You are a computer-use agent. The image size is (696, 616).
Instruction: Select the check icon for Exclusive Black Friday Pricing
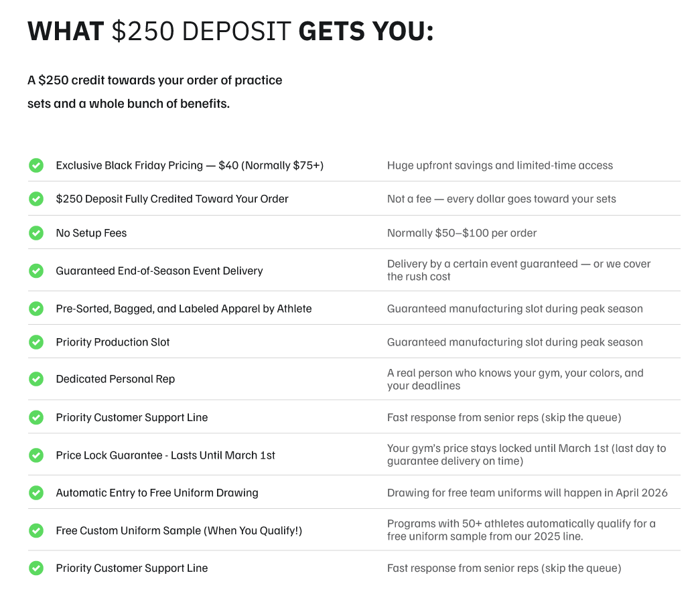(x=36, y=165)
